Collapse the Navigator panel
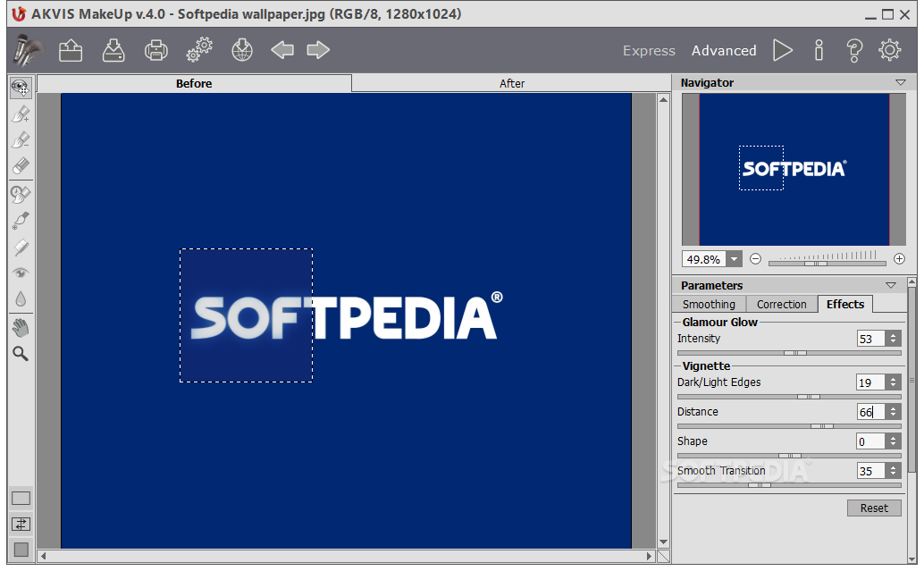 (901, 82)
